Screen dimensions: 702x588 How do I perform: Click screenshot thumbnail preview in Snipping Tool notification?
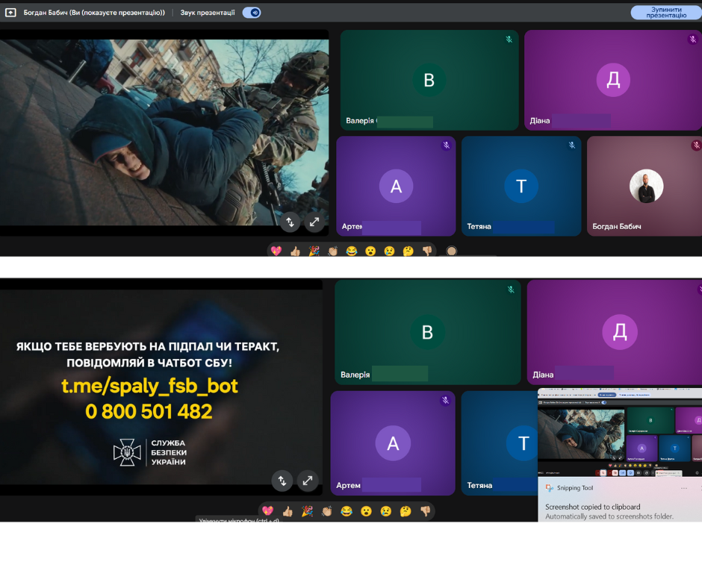point(620,433)
